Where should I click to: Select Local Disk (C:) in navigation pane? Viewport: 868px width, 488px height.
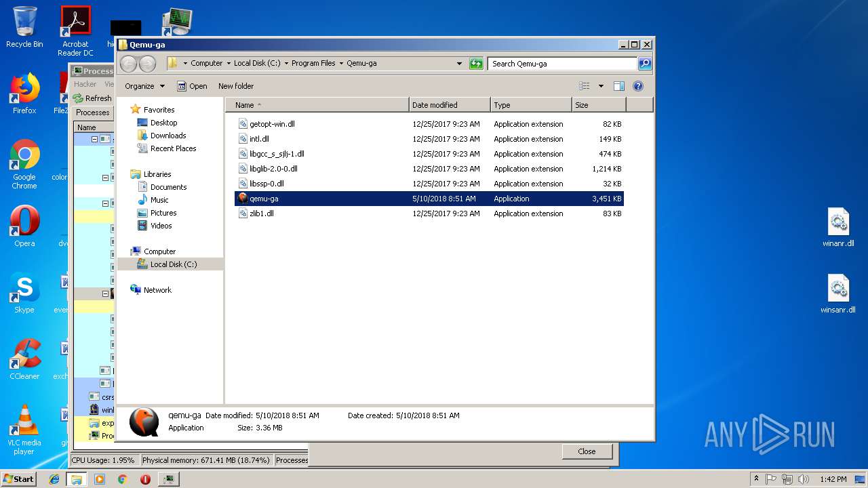point(170,264)
